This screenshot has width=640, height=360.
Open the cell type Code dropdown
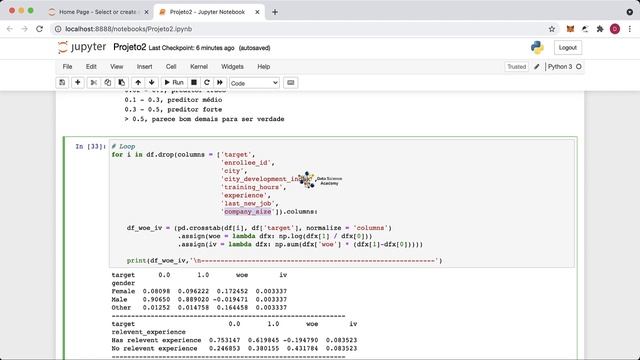[x=254, y=83]
